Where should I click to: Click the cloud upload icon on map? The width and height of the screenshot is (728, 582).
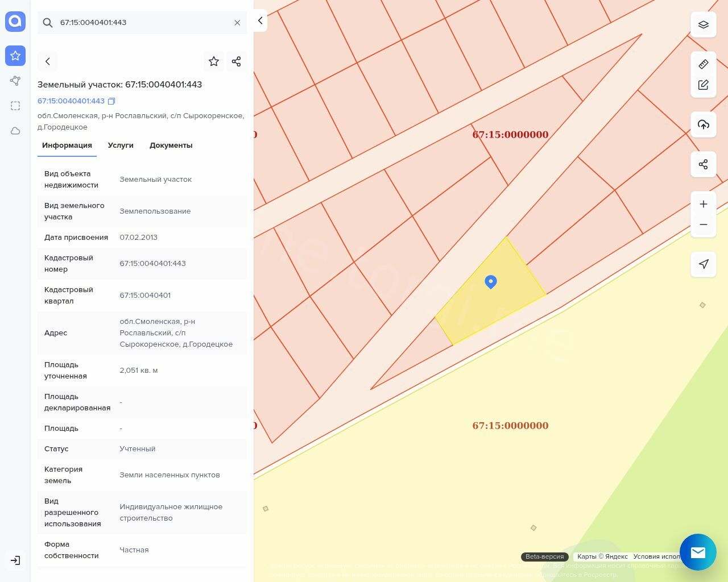coord(703,124)
